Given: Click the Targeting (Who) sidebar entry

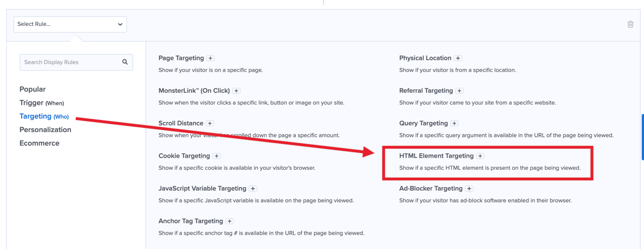Looking at the screenshot, I should point(44,116).
